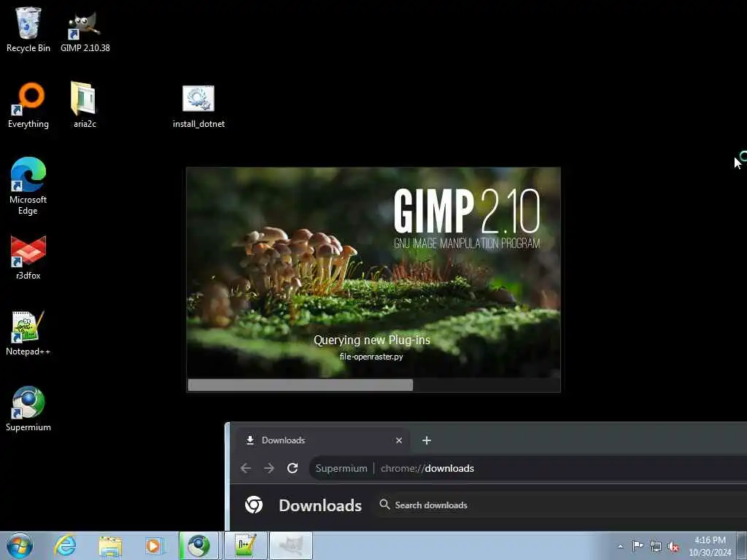Click the Show desktop button

click(742, 545)
